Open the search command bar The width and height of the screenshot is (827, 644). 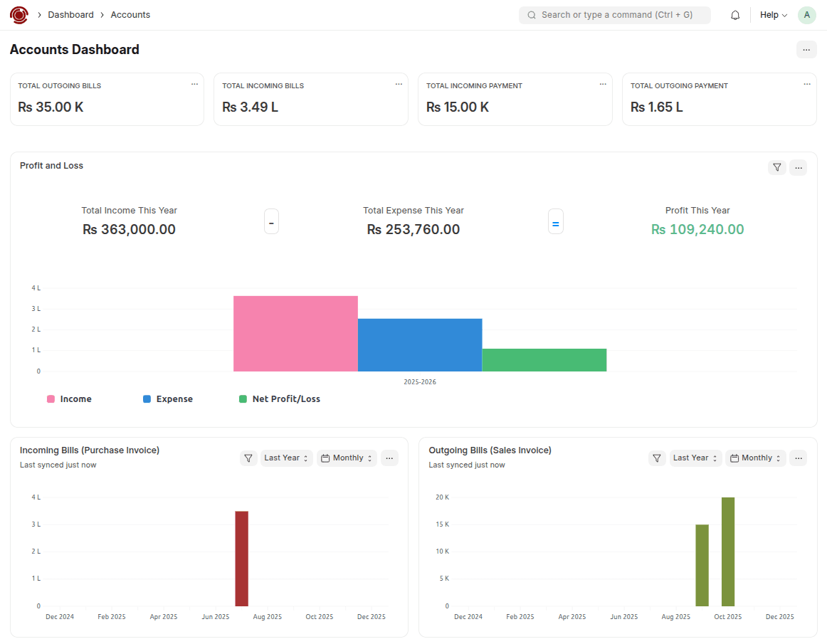click(614, 14)
